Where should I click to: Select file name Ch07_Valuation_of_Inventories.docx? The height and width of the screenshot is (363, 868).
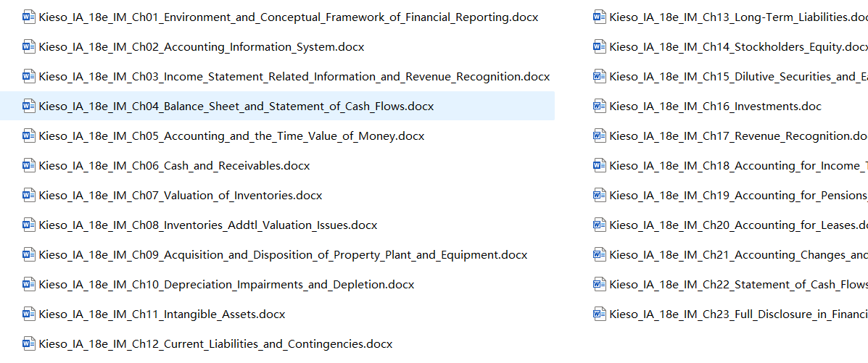[x=181, y=196]
